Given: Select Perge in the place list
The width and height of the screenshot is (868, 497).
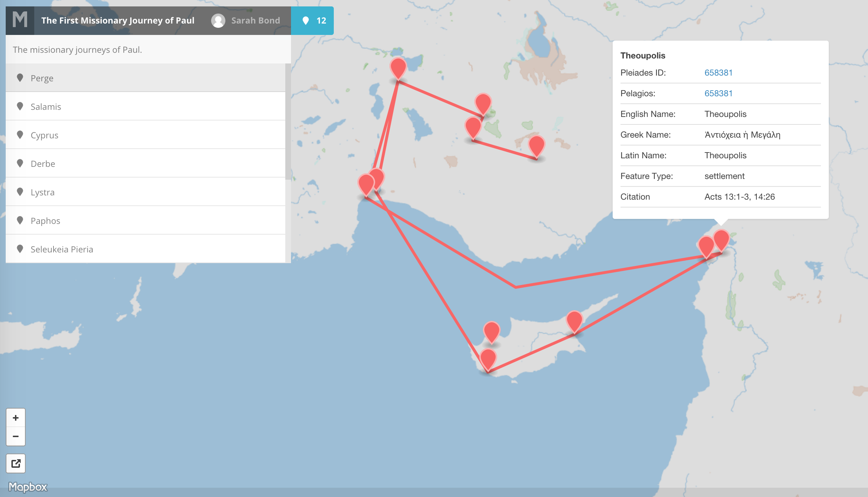Looking at the screenshot, I should click(42, 78).
